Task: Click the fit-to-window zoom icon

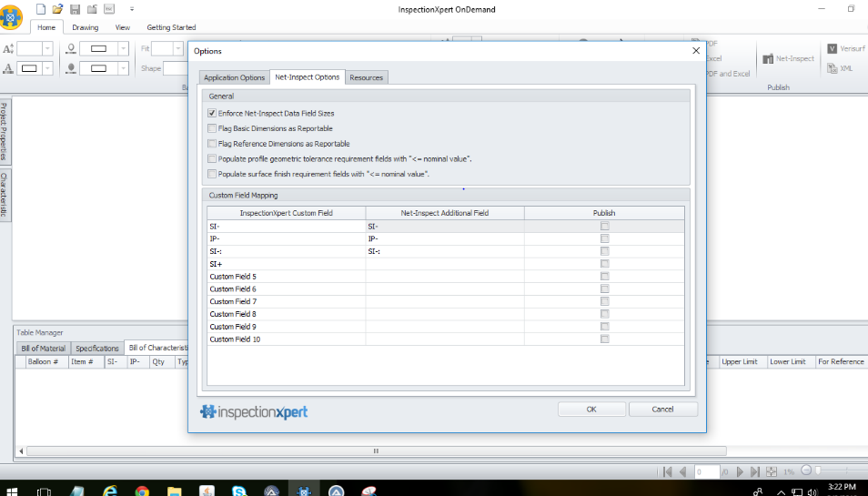Action: coord(772,471)
